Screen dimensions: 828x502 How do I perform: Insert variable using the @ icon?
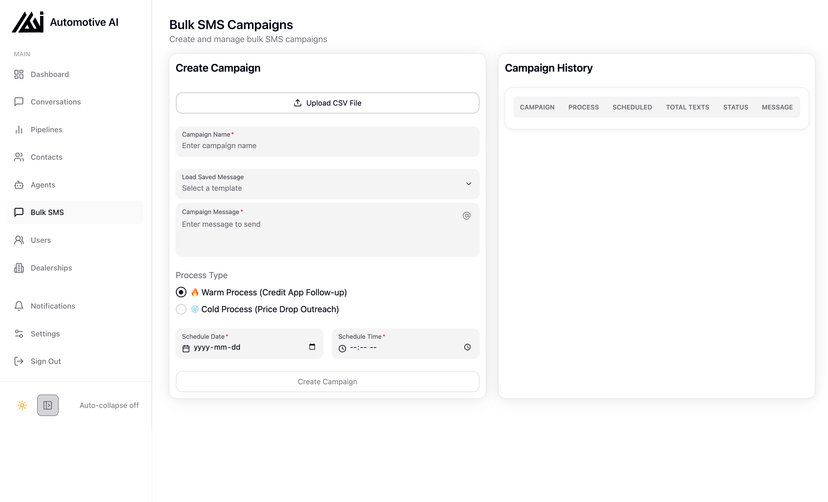pos(467,215)
